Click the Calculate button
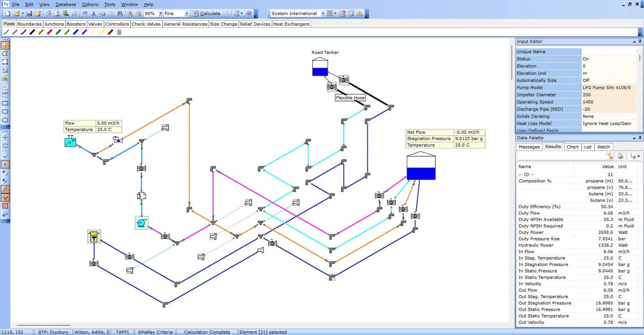The height and width of the screenshot is (335, 644). 206,14
